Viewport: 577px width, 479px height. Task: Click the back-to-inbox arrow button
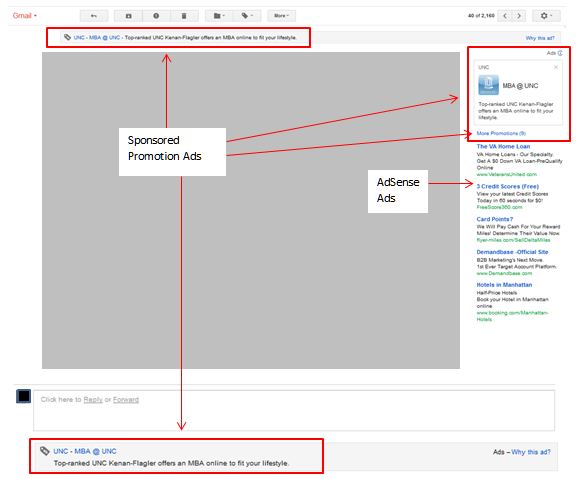point(94,16)
